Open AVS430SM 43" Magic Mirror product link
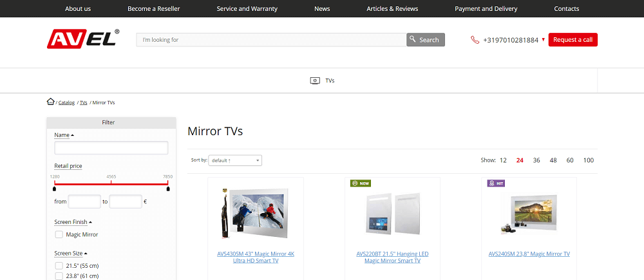 point(256,257)
